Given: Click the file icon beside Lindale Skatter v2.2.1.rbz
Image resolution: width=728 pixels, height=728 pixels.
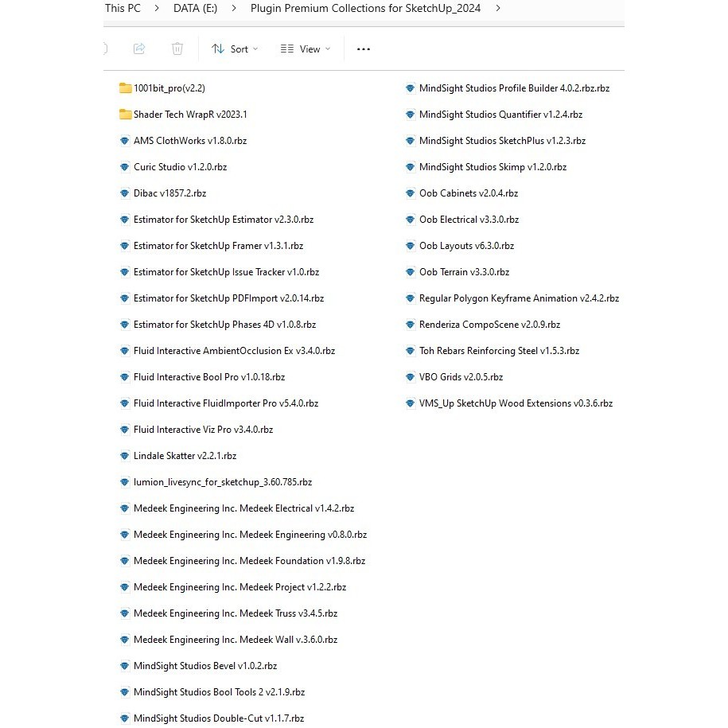Looking at the screenshot, I should (125, 456).
